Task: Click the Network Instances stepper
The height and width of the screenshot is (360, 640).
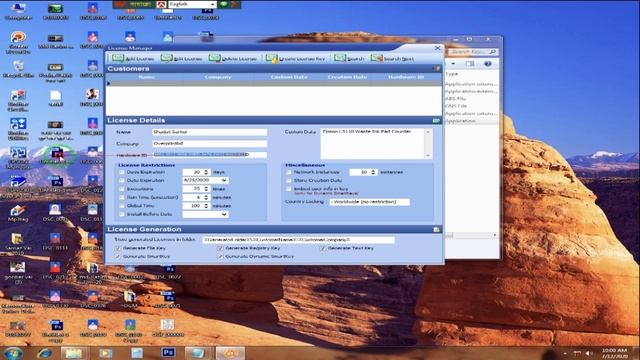Action: click(373, 172)
